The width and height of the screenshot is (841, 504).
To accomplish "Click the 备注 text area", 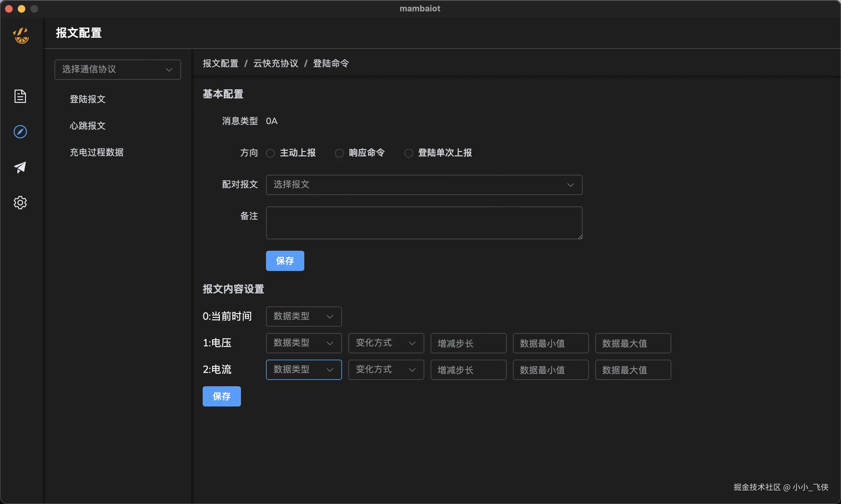I will point(424,223).
